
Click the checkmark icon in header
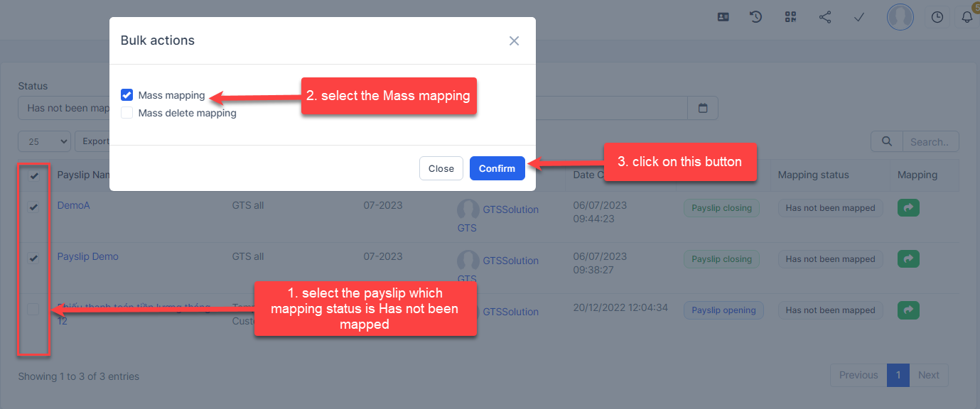coord(858,17)
